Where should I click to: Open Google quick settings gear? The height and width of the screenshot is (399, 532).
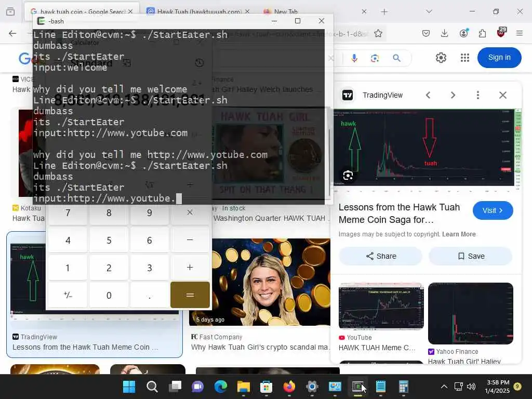click(441, 58)
